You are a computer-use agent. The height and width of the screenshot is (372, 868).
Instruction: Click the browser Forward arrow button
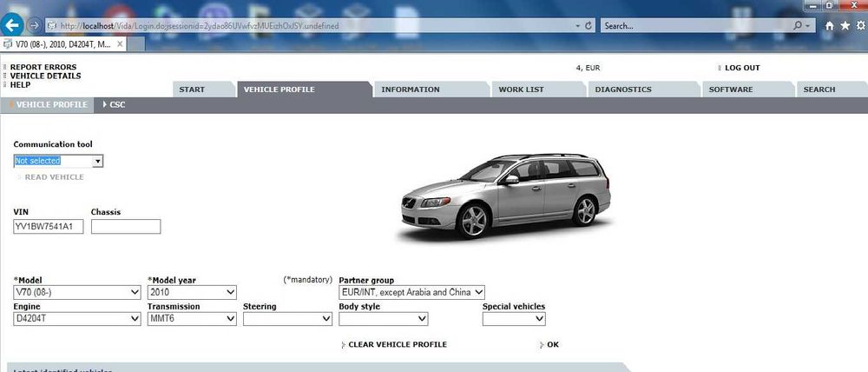click(x=35, y=25)
